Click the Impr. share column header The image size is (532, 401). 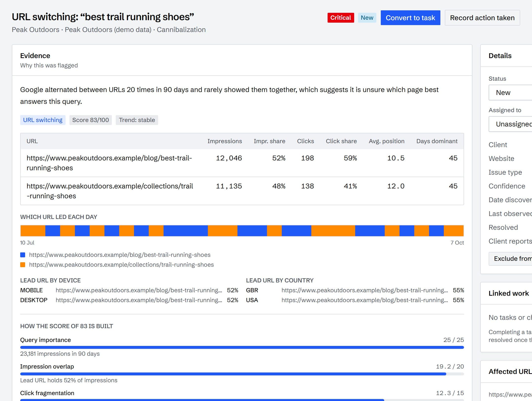(x=269, y=141)
